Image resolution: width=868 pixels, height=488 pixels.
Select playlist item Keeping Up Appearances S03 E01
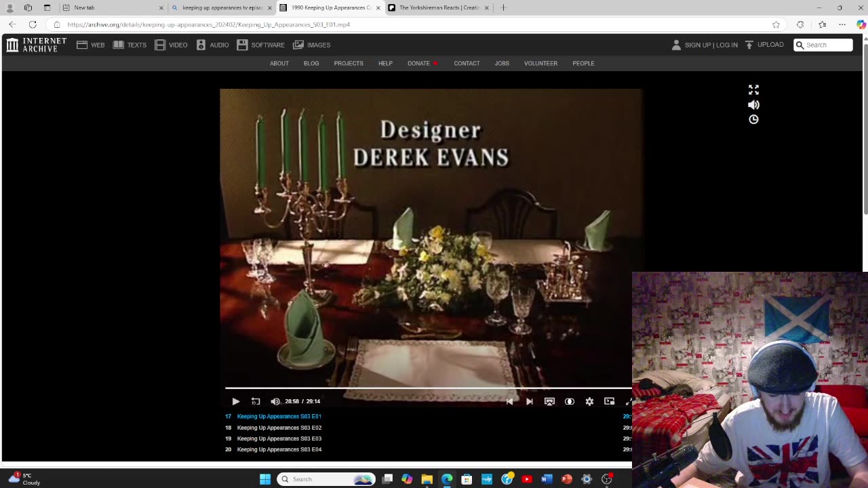point(279,416)
